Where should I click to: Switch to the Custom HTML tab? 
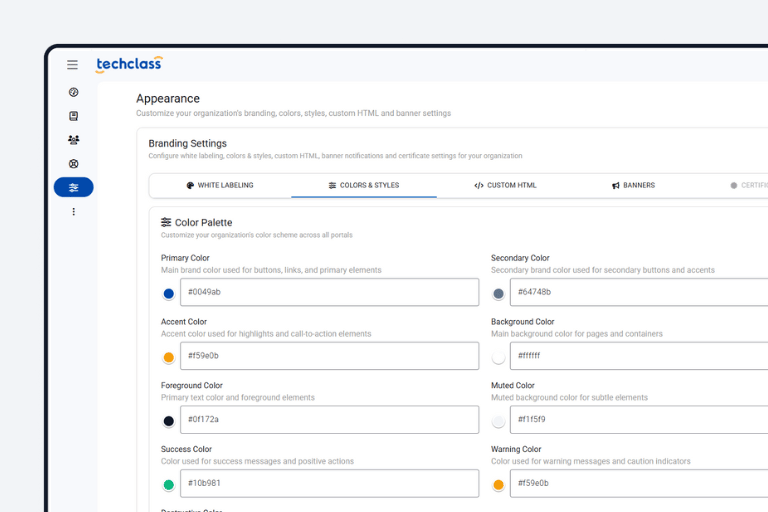pos(505,185)
